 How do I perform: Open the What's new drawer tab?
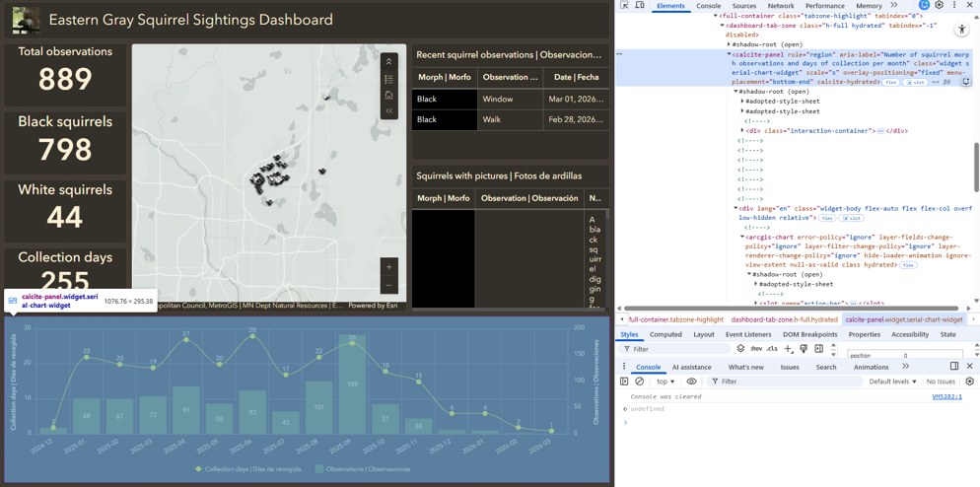745,367
